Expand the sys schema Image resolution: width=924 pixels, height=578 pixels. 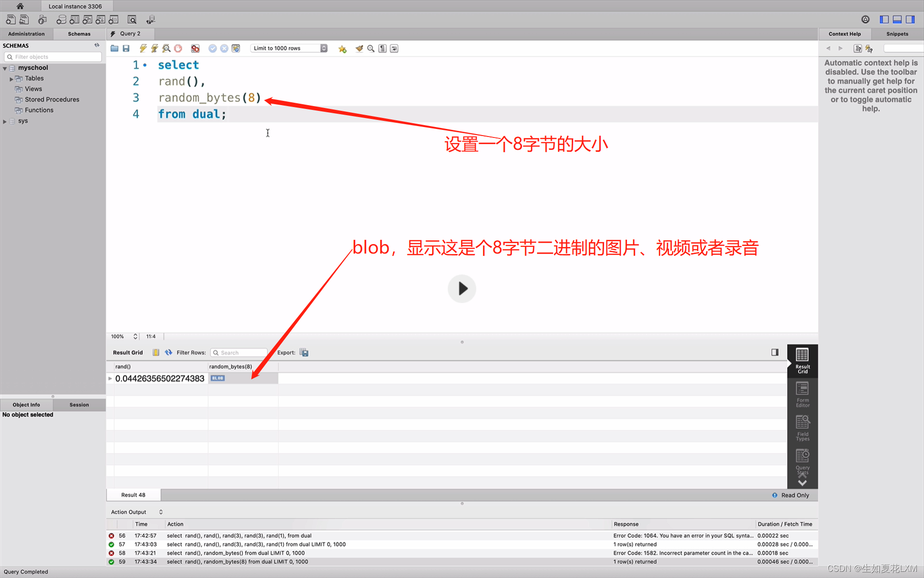pos(5,121)
